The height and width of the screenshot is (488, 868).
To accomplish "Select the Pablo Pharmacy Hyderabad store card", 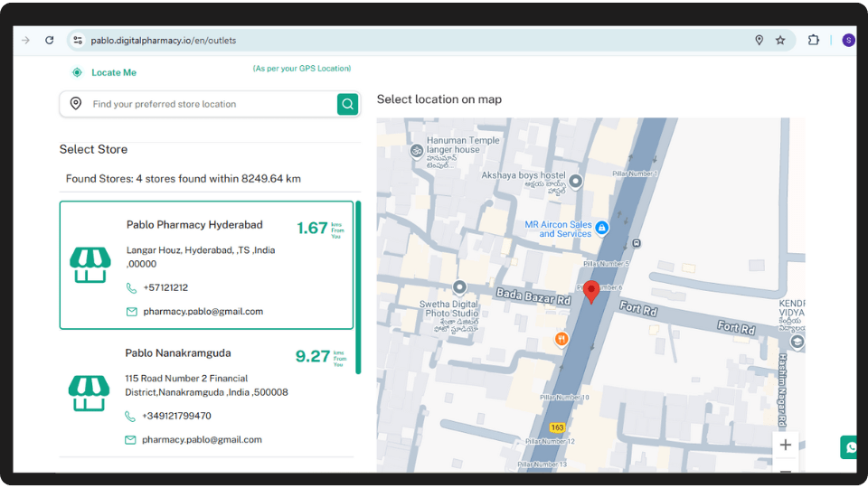I will click(206, 265).
